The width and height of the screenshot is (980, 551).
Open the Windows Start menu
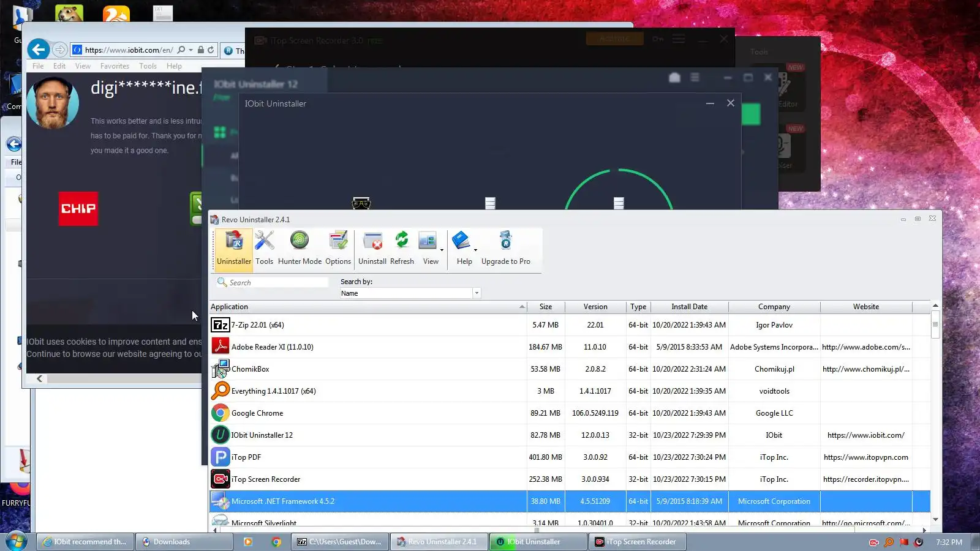(16, 542)
